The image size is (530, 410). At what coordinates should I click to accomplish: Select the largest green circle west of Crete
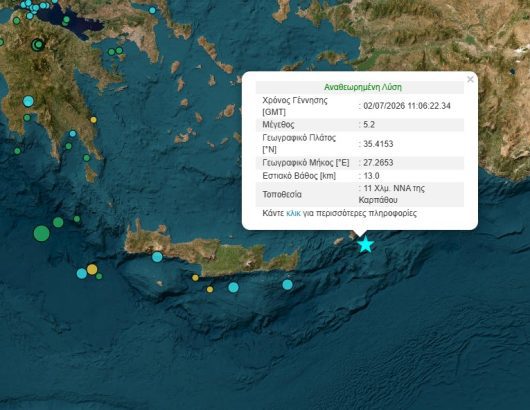(42, 234)
